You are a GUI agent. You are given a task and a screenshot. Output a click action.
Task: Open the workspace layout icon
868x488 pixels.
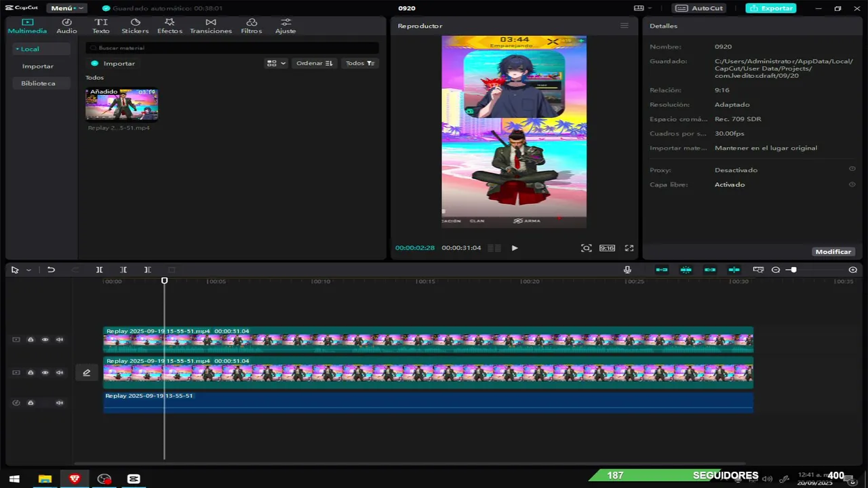[638, 8]
